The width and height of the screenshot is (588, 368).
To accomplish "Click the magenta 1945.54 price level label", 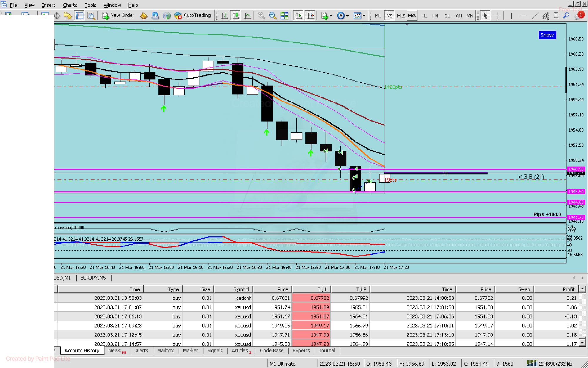I will [576, 192].
